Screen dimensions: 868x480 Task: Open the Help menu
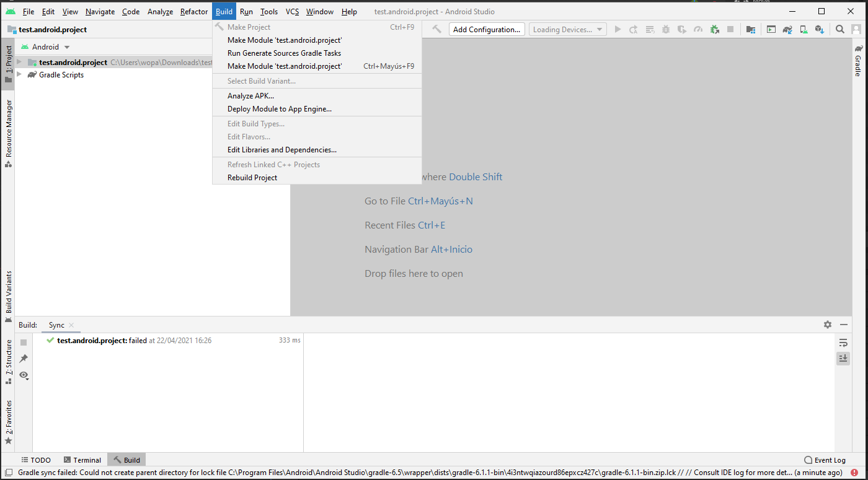(349, 12)
